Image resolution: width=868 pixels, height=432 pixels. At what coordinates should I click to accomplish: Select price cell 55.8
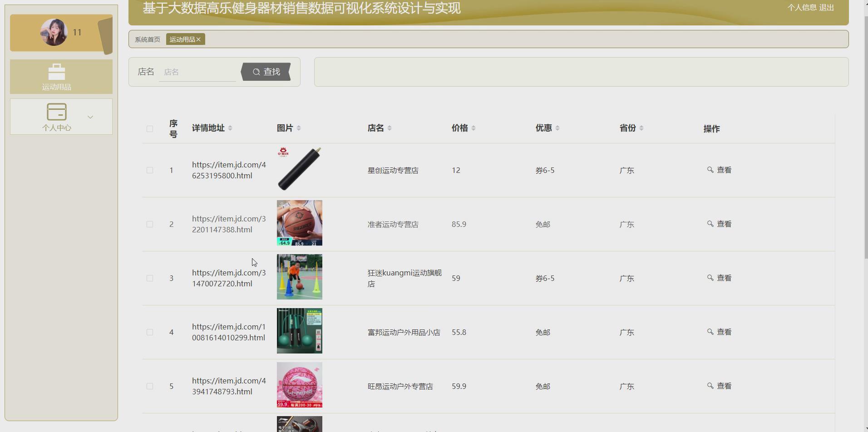tap(459, 332)
